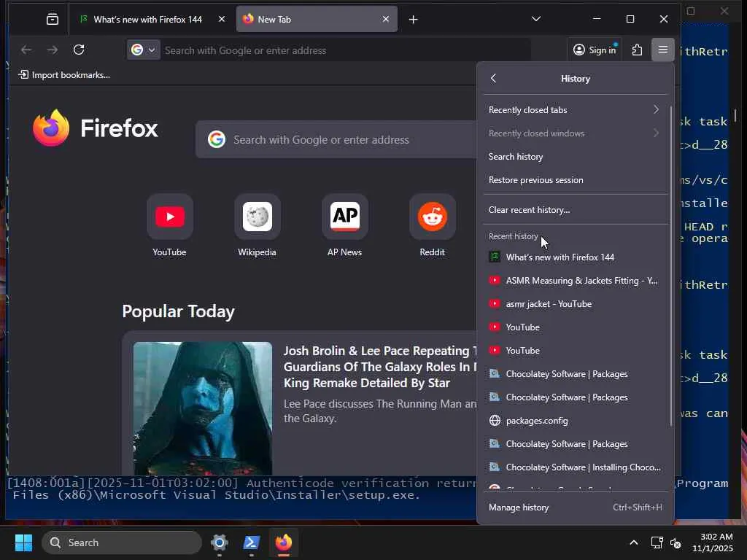The image size is (747, 560).
Task: Select Clear recent history...
Action: [x=575, y=210]
